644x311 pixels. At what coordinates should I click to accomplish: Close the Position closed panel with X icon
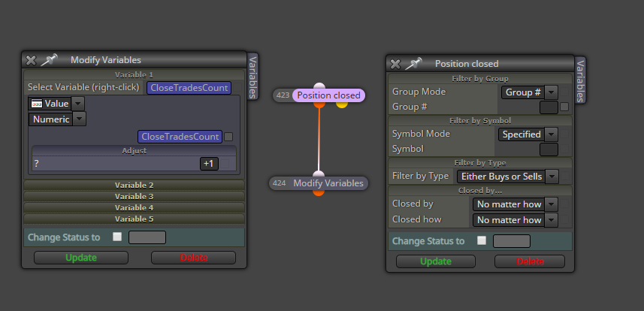(x=395, y=64)
